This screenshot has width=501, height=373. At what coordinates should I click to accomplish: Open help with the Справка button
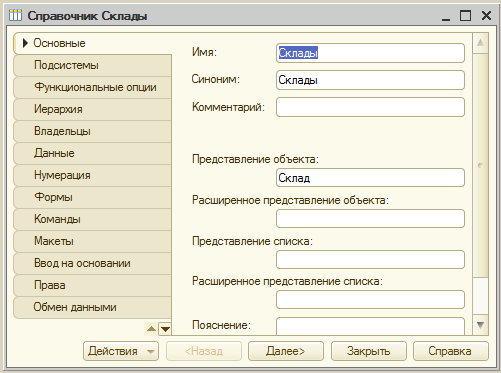pyautogui.click(x=451, y=351)
